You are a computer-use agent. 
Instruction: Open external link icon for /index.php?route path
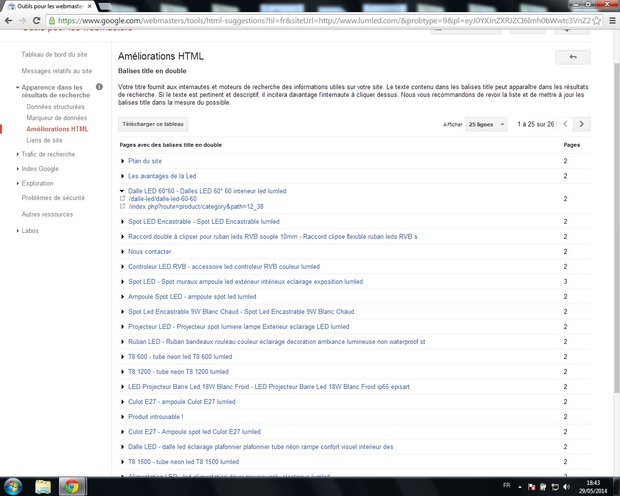pos(121,206)
